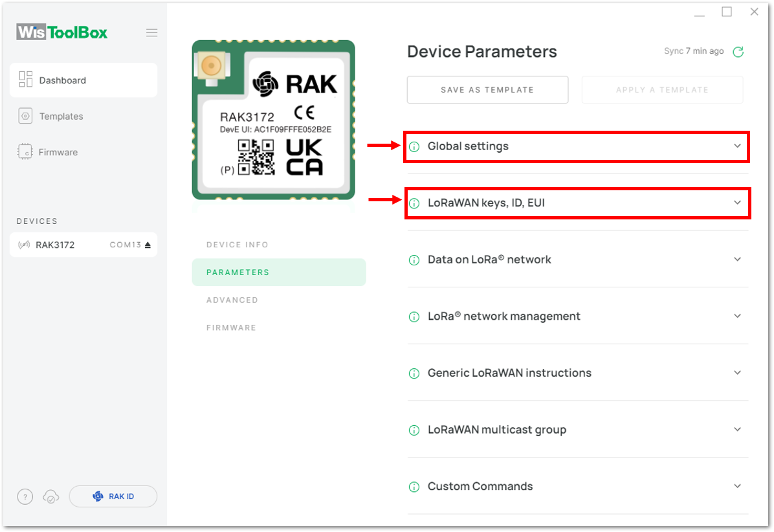Open the Templates menu item

click(83, 116)
